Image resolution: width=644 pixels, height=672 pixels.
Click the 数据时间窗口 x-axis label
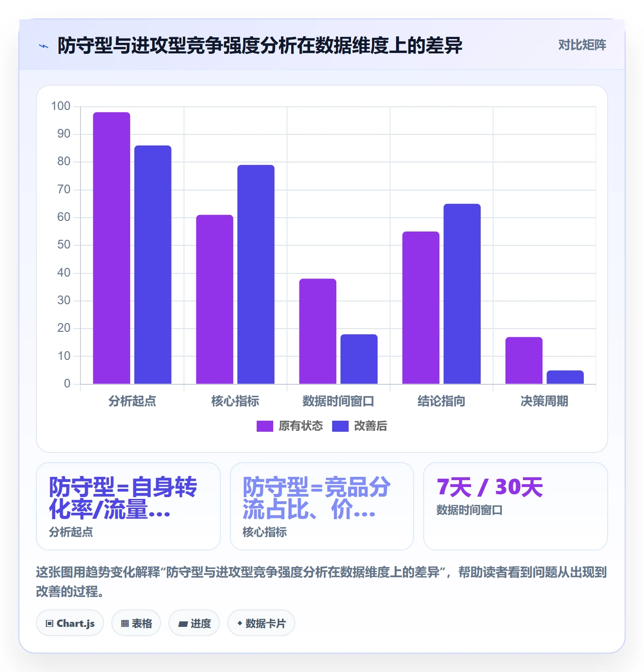pyautogui.click(x=338, y=401)
